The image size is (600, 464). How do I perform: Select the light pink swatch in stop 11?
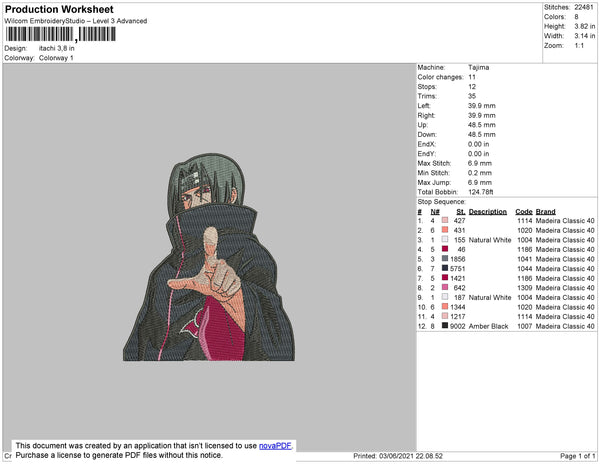click(445, 316)
